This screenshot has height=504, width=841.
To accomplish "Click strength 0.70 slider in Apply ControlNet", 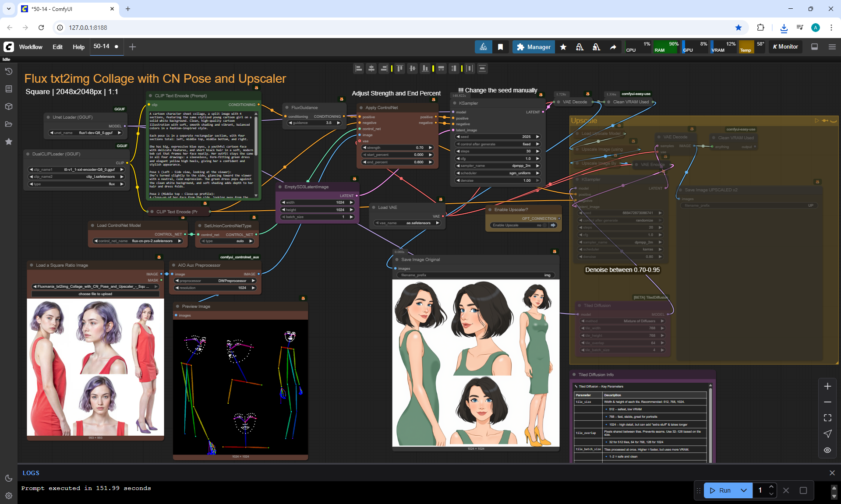I will click(397, 148).
